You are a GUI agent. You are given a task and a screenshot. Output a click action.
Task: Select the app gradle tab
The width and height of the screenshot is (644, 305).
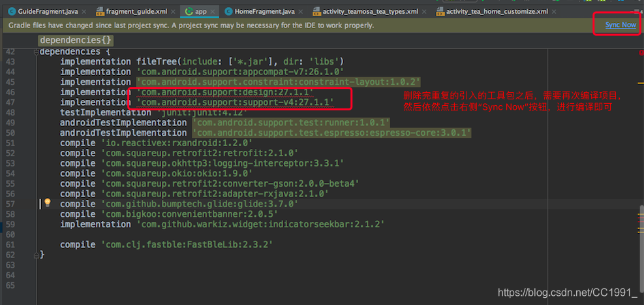pos(200,12)
